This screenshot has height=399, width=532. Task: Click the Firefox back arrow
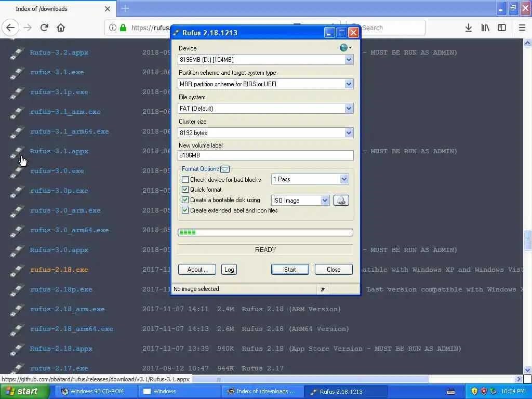point(10,28)
